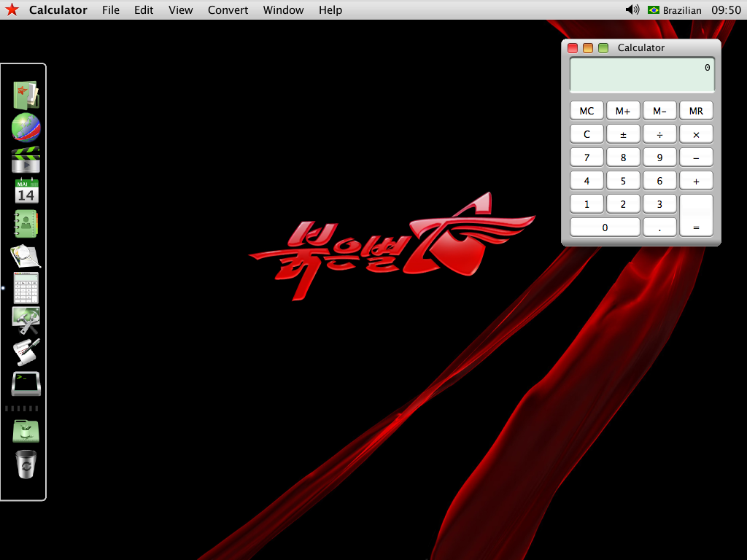Click the multiply (×) key
Screen dimensions: 747x560
696,134
